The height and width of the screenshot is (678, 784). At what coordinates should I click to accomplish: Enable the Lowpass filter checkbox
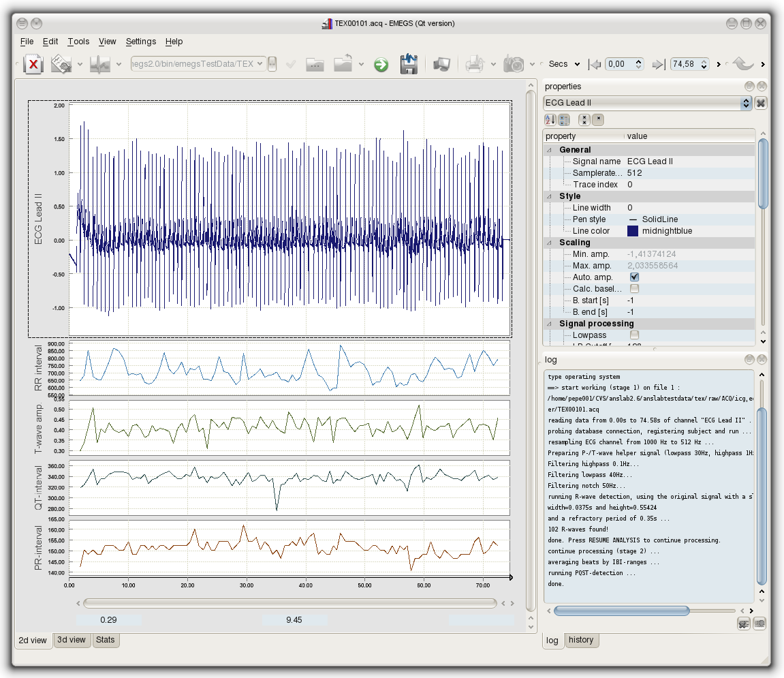(634, 335)
